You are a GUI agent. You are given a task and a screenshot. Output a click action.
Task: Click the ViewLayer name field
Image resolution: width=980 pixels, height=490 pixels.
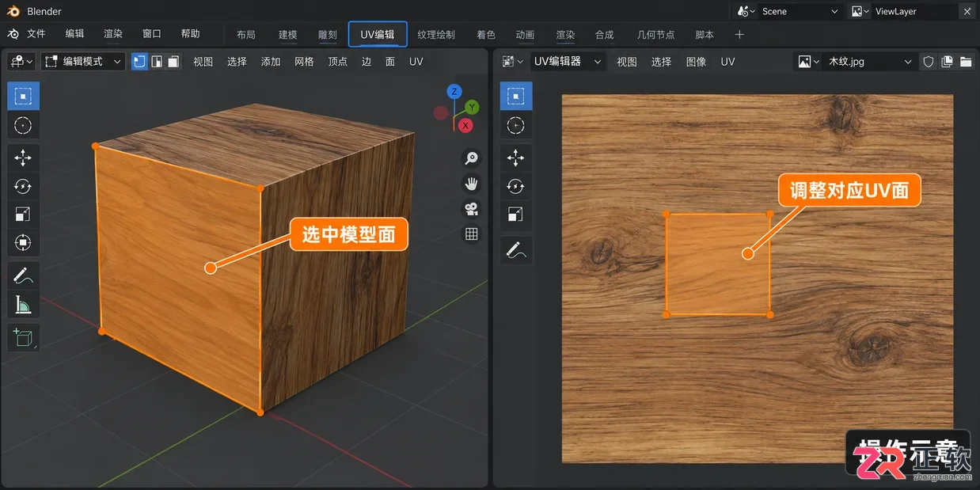coord(913,12)
